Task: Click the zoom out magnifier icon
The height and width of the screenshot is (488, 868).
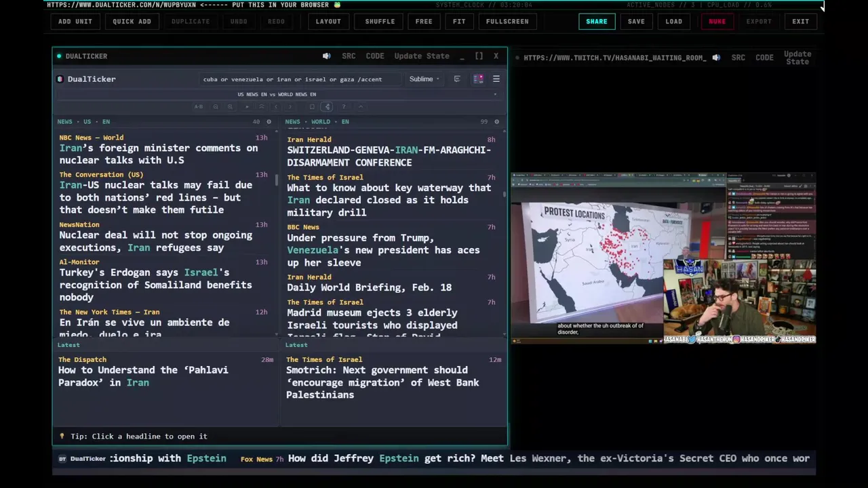Action: (216, 106)
